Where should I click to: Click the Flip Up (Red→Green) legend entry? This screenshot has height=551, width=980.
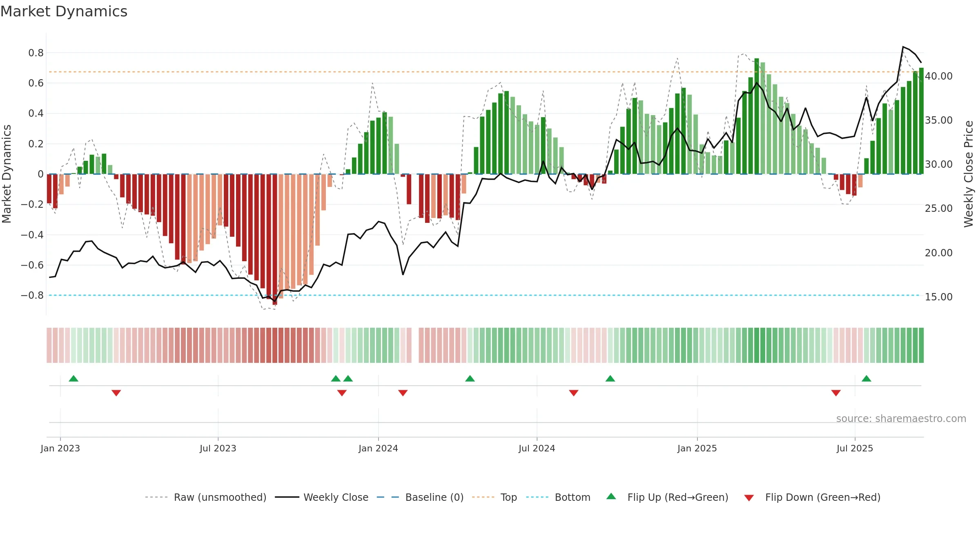[x=667, y=497]
